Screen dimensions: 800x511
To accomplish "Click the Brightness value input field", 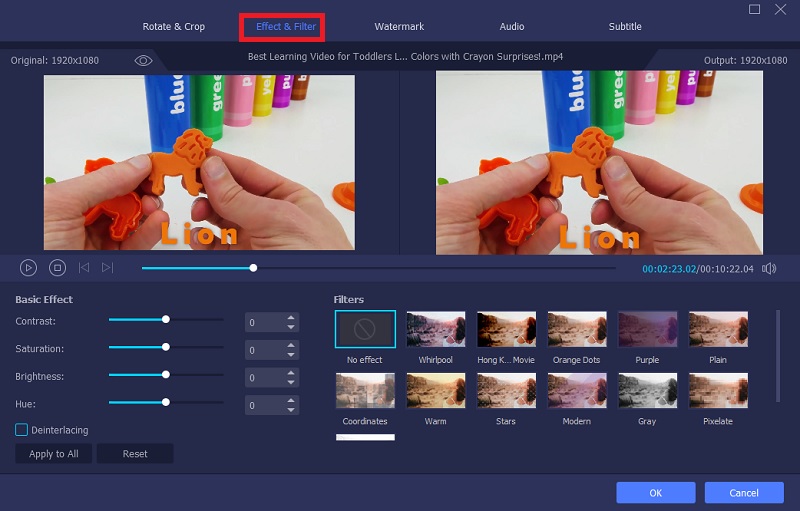I will coord(263,378).
